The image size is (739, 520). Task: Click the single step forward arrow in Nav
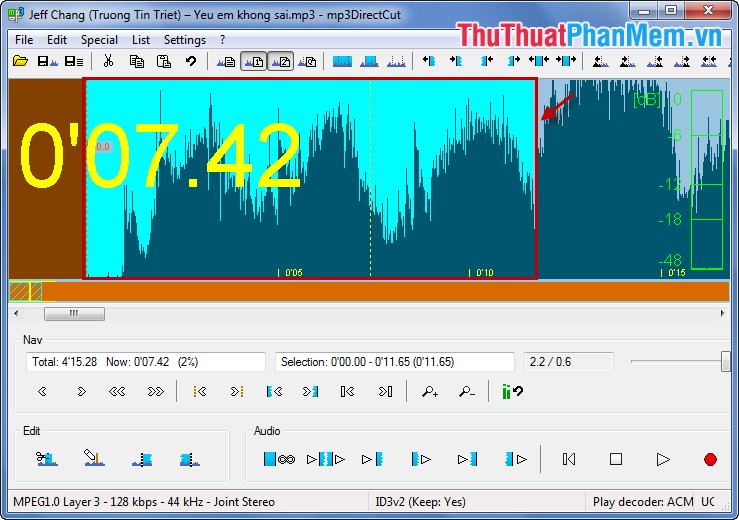[81, 392]
